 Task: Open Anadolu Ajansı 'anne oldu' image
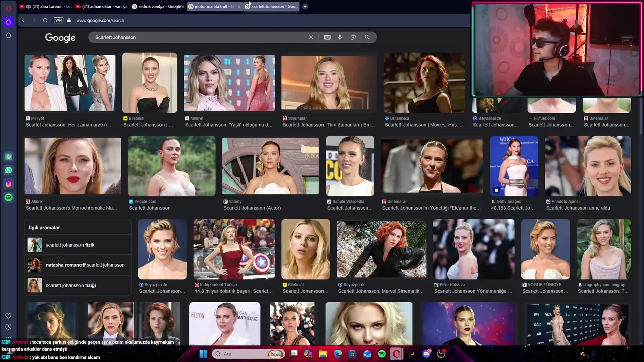(x=588, y=166)
